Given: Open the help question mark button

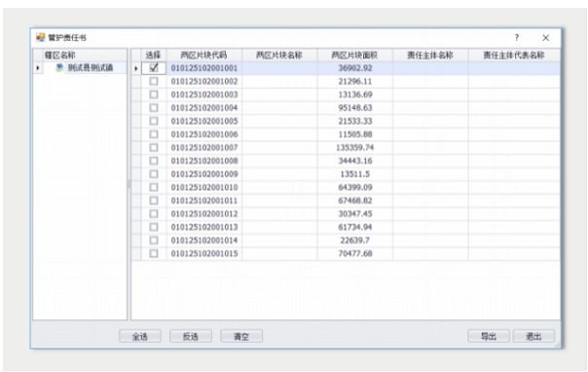Looking at the screenshot, I should (x=517, y=38).
